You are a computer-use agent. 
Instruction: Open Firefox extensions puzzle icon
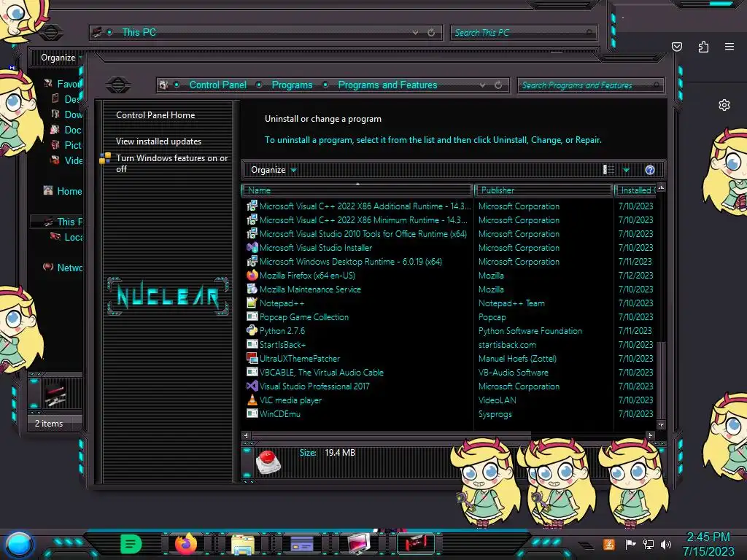click(703, 47)
